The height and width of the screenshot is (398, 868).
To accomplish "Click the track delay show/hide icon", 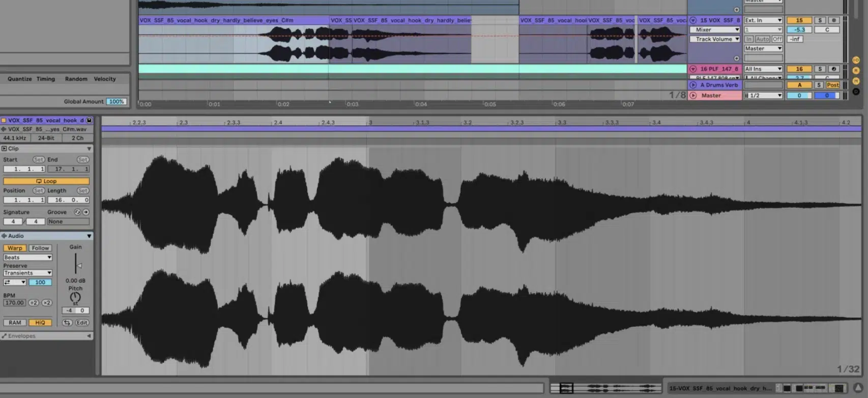I will point(856,92).
